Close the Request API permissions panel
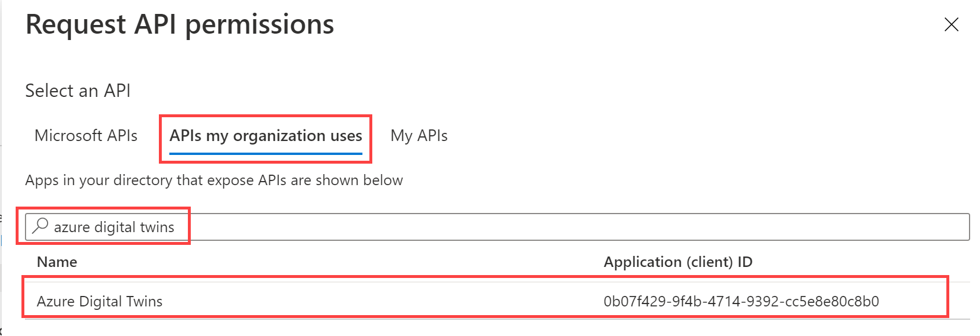This screenshot has height=336, width=980. point(951,24)
